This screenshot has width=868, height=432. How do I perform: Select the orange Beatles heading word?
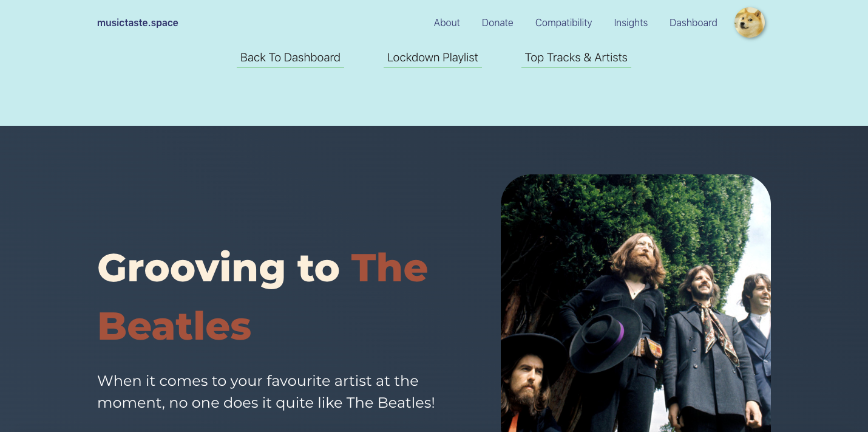pos(174,326)
